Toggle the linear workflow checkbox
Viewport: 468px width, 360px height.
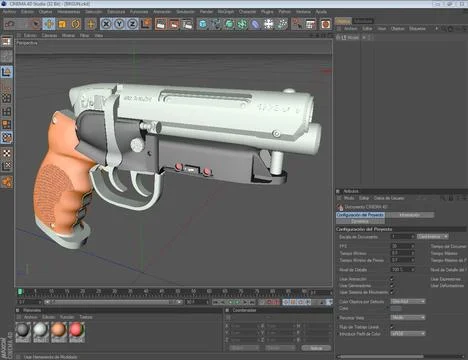click(392, 327)
